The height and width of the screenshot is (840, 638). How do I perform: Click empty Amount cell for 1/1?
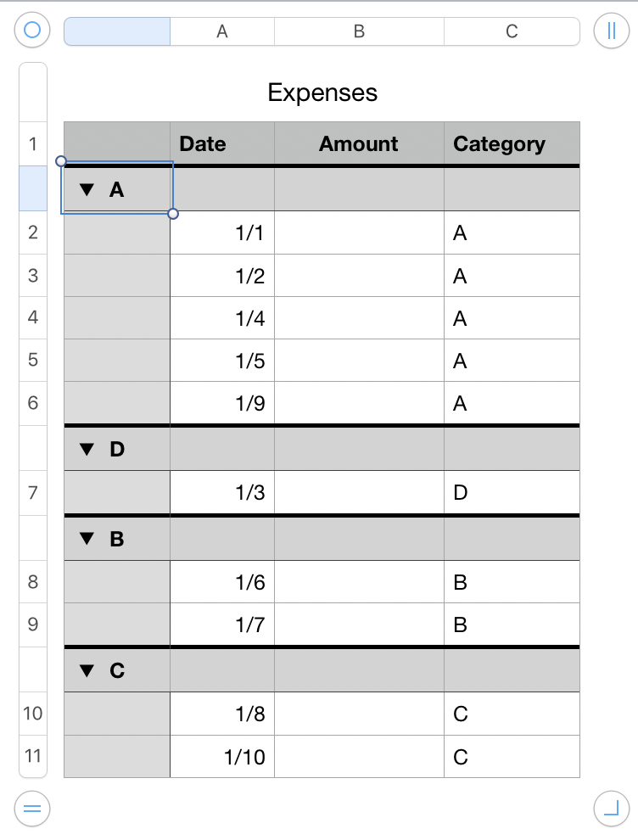(359, 233)
